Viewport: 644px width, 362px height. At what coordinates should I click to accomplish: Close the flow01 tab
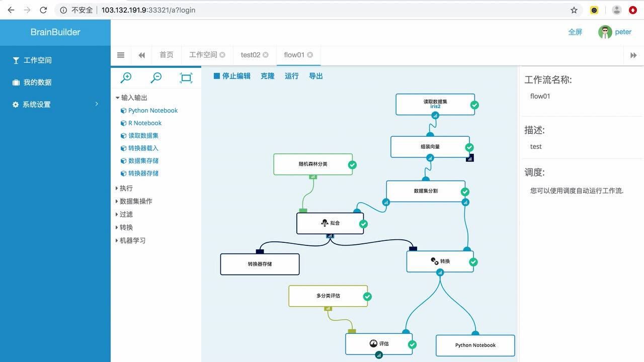click(310, 55)
